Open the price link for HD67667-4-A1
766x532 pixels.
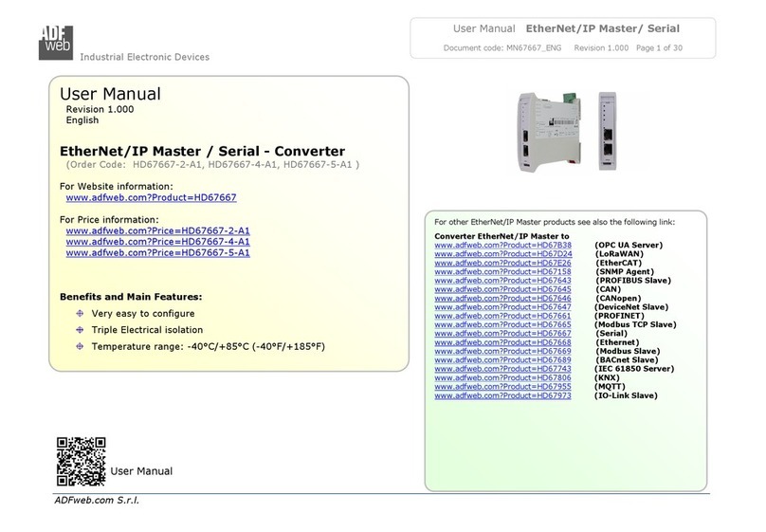157,242
